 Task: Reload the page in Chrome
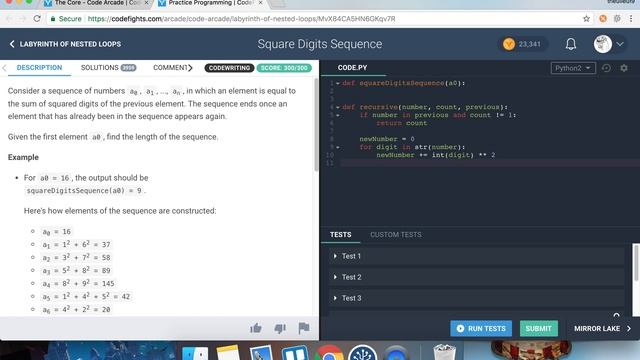click(x=37, y=19)
